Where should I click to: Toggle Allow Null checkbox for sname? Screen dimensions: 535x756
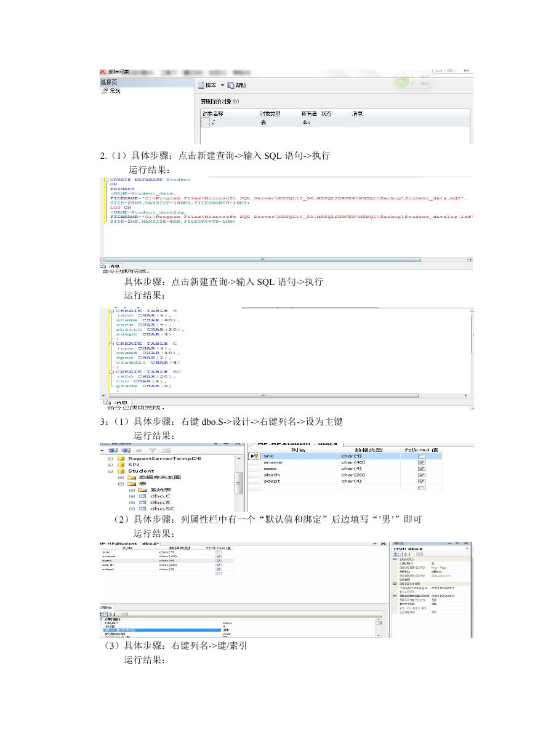422,462
